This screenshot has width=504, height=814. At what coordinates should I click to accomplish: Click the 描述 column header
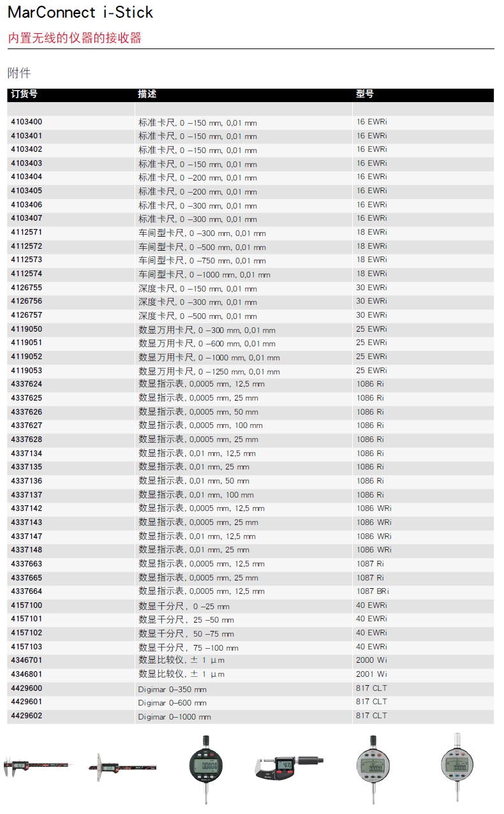pos(147,94)
